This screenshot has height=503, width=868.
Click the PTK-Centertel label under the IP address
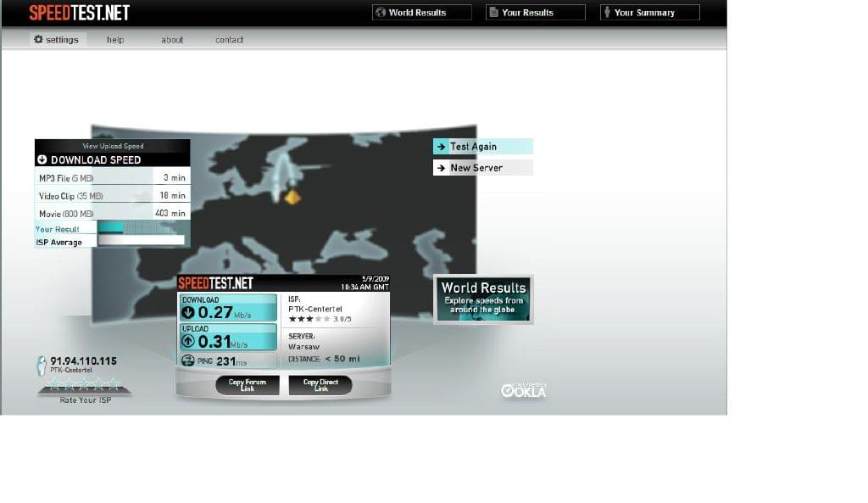tap(71, 370)
